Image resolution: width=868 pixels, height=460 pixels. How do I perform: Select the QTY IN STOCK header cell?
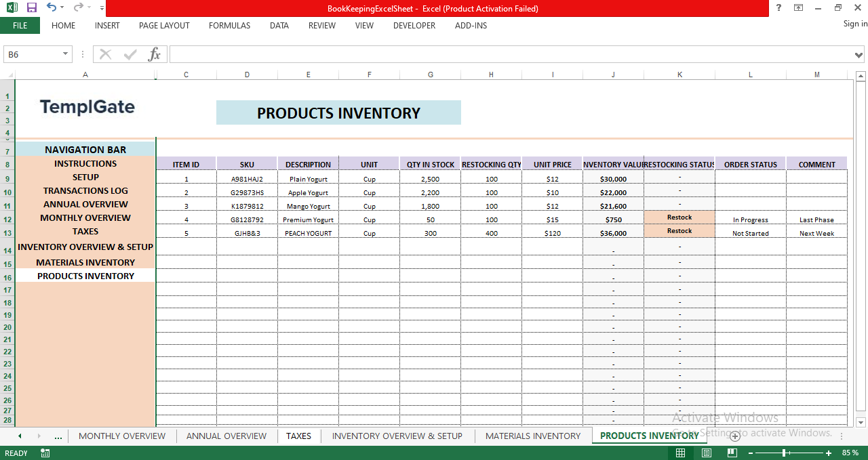tap(430, 164)
